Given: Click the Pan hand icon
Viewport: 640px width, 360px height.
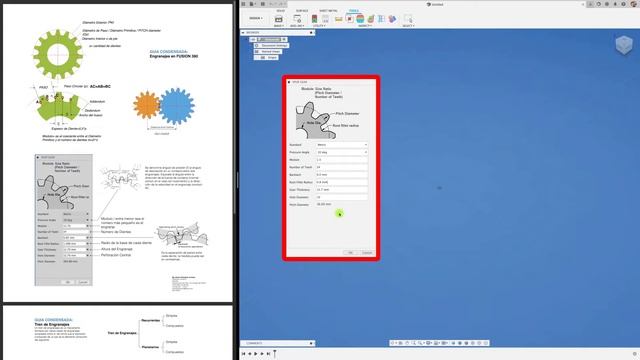Looking at the screenshot, I should [407, 343].
